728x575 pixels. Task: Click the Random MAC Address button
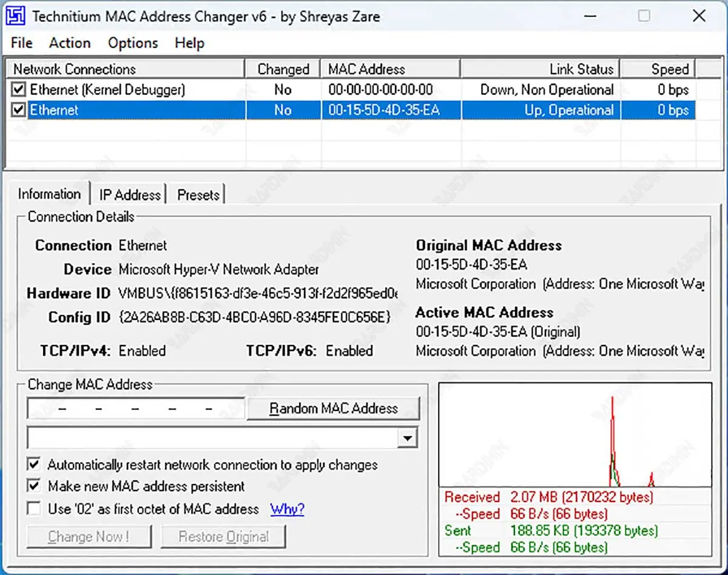pos(334,409)
